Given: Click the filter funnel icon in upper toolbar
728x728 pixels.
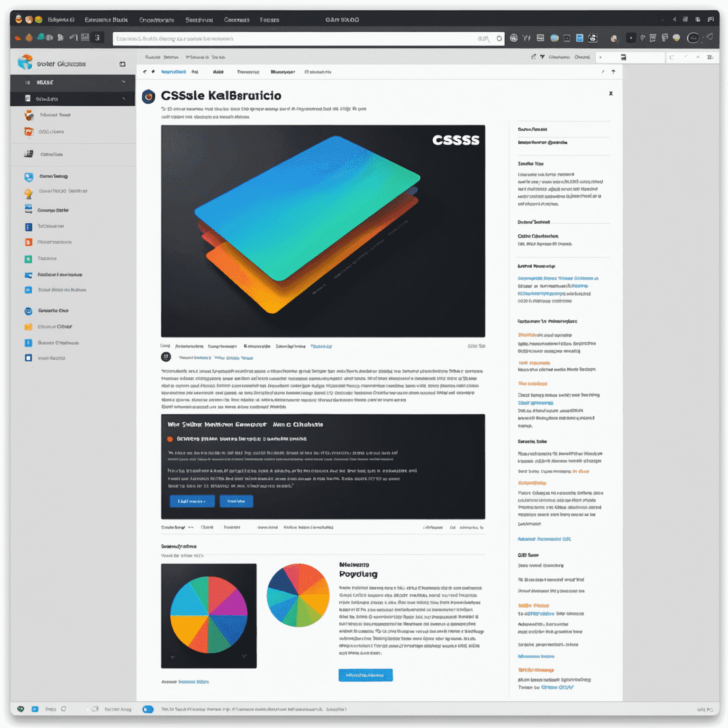Looking at the screenshot, I should (543, 57).
